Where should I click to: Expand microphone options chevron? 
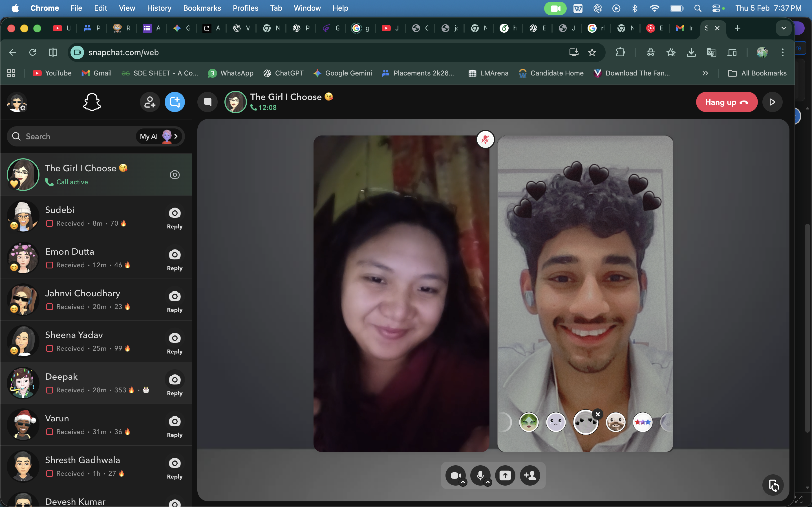[488, 482]
